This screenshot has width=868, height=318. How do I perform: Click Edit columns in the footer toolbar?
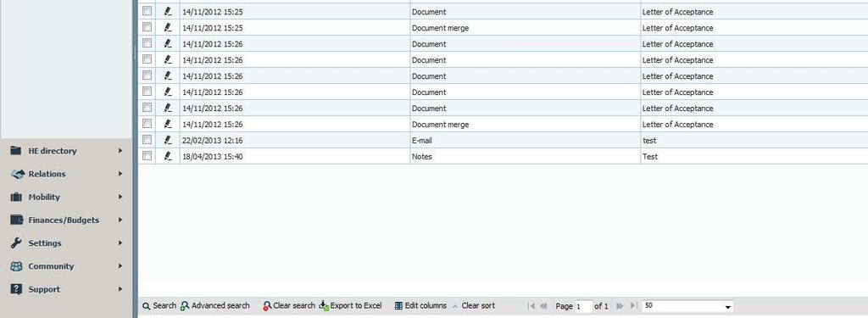(x=420, y=306)
